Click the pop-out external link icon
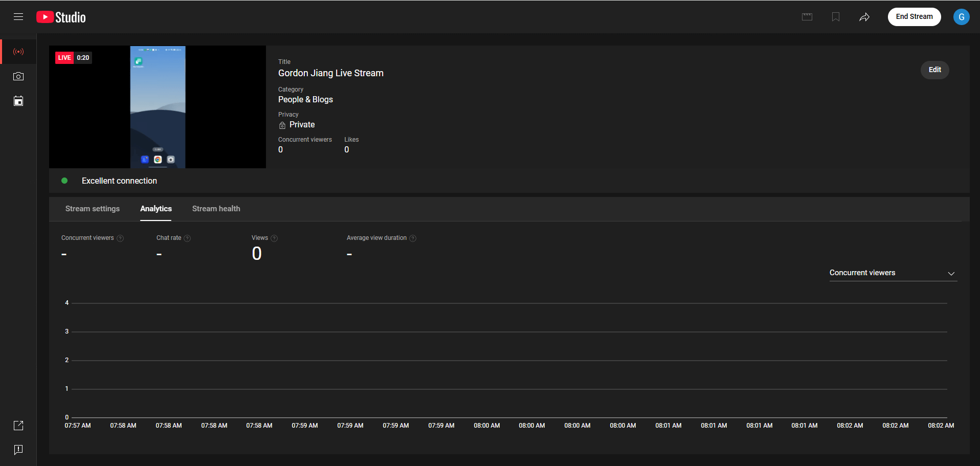This screenshot has height=466, width=980. click(x=18, y=425)
